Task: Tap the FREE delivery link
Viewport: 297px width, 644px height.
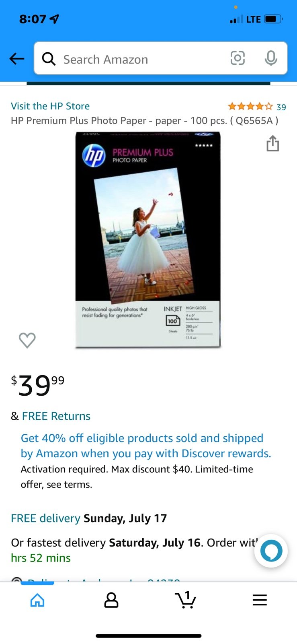Action: click(45, 518)
